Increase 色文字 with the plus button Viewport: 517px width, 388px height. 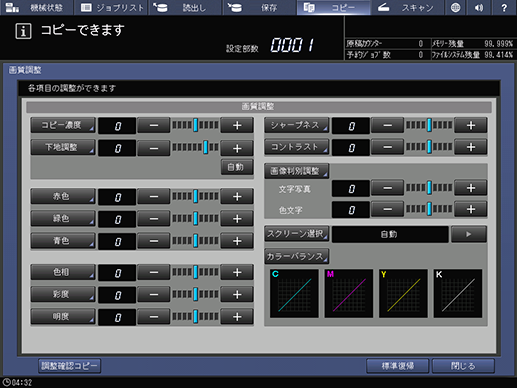coord(471,209)
